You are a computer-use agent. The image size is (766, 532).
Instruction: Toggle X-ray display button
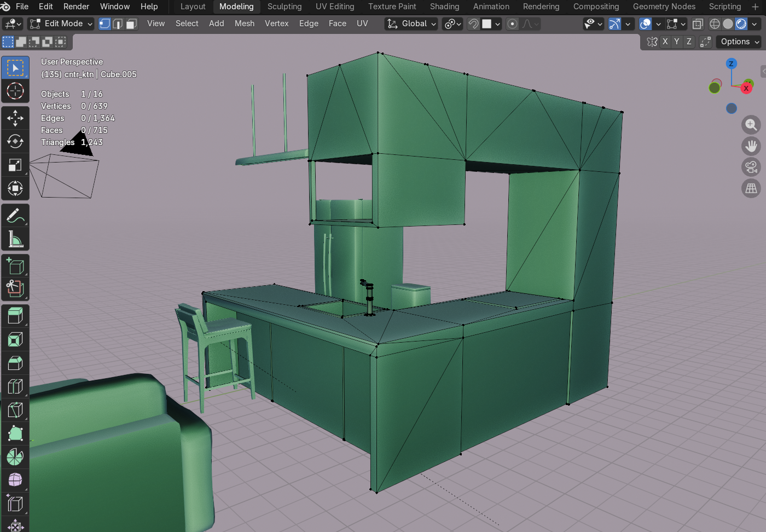698,24
